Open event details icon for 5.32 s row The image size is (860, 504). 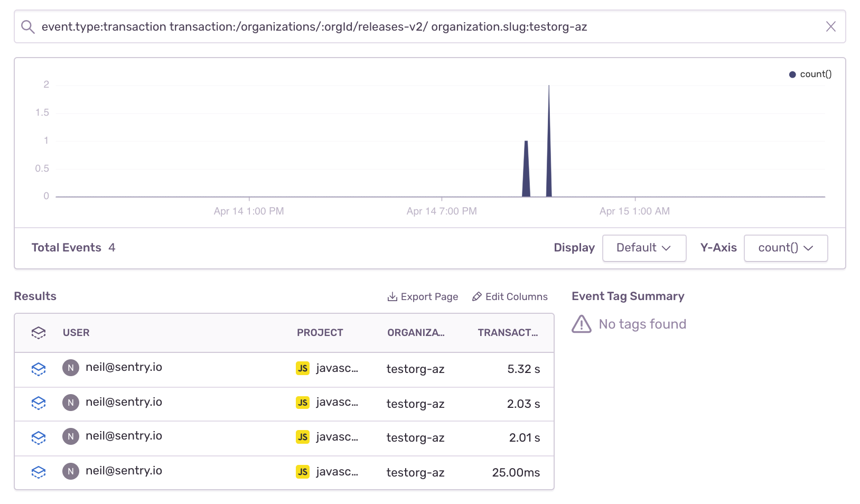(x=39, y=369)
